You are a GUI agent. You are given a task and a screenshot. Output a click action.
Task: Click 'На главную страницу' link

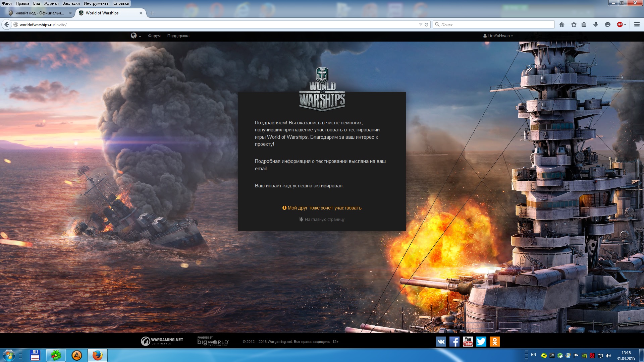[324, 220]
